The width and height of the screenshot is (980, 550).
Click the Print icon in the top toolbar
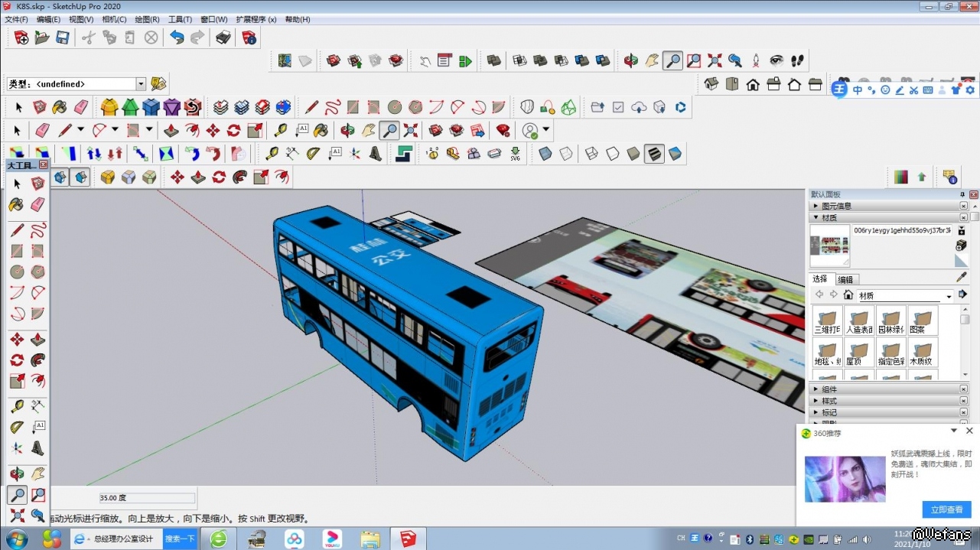click(223, 37)
